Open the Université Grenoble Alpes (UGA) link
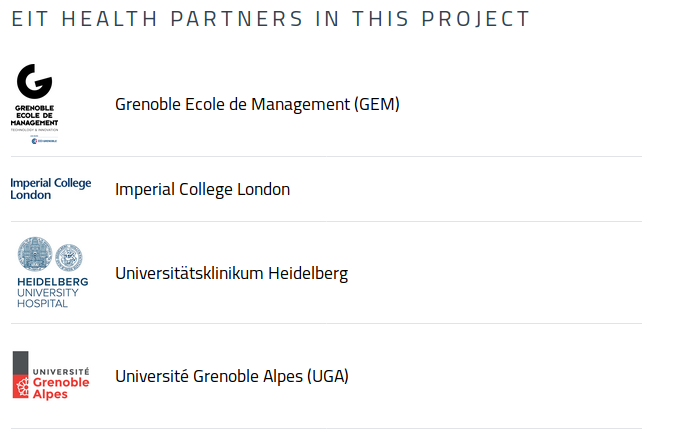 pos(232,376)
